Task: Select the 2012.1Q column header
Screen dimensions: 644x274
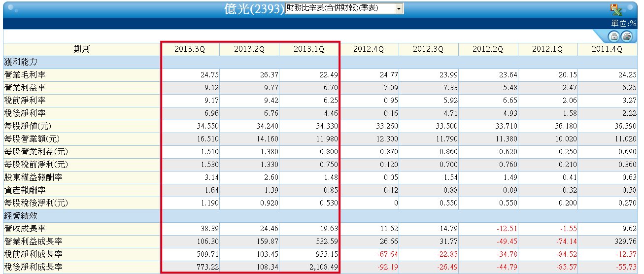Action: coord(547,49)
